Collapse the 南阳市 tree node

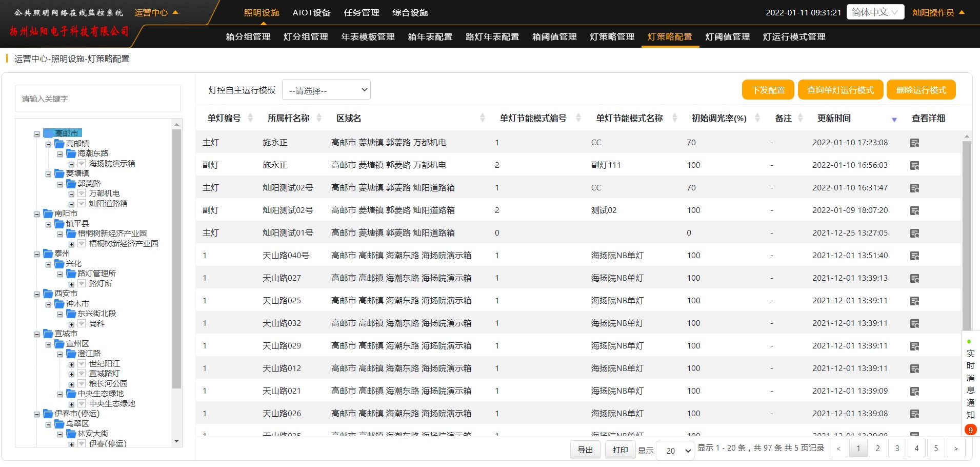tap(37, 214)
